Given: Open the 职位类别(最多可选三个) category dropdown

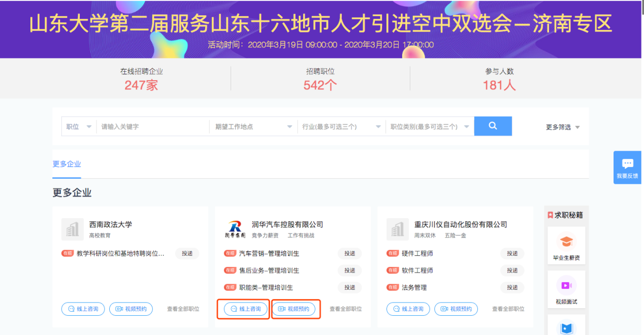Looking at the screenshot, I should pyautogui.click(x=430, y=127).
